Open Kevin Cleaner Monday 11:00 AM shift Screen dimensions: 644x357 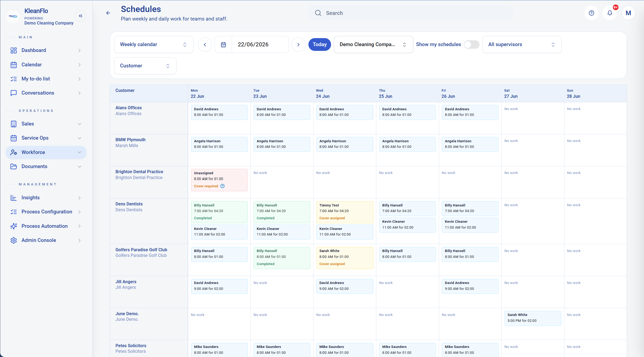click(x=219, y=232)
